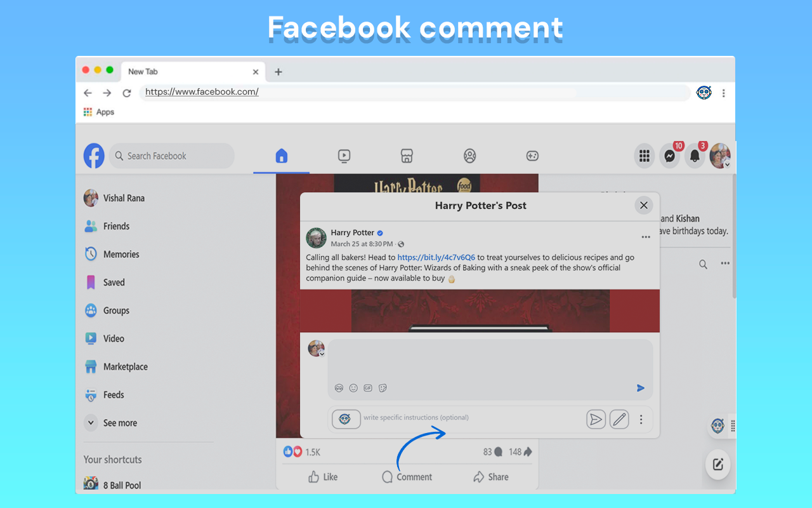This screenshot has width=812, height=508.
Task: Open post options three-dot menu
Action: [x=646, y=237]
